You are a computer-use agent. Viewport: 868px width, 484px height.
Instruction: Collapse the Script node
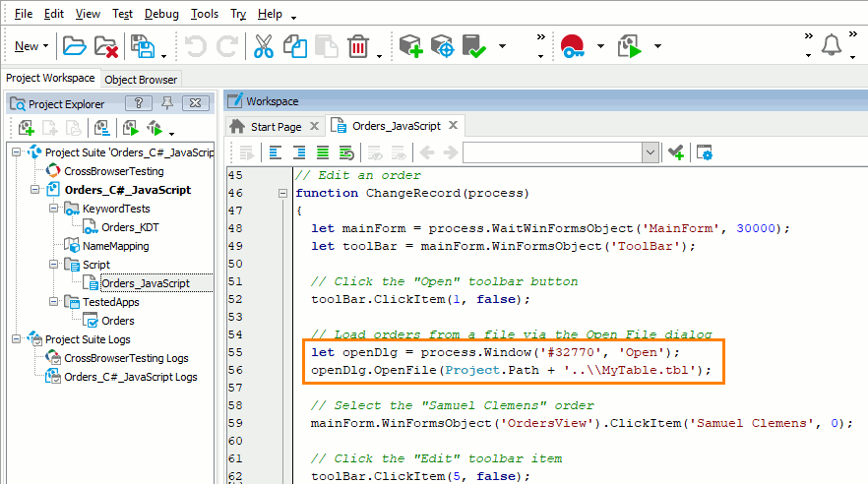pos(54,264)
